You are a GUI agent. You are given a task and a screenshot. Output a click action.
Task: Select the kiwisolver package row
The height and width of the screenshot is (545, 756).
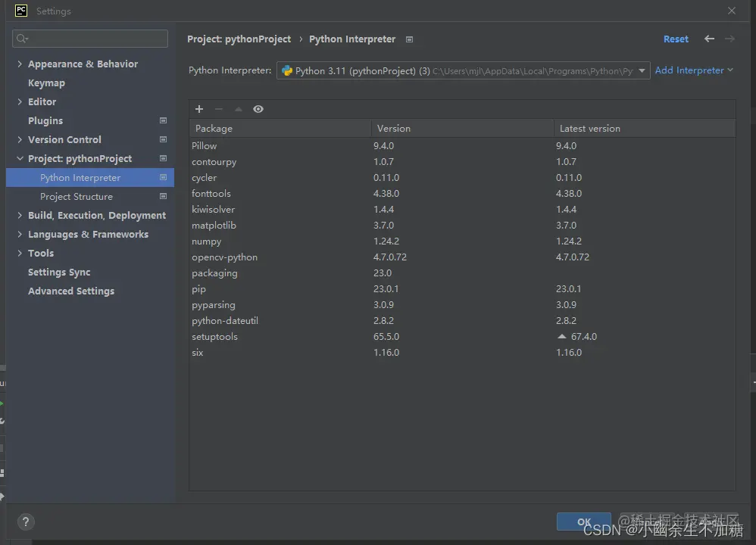coord(462,209)
